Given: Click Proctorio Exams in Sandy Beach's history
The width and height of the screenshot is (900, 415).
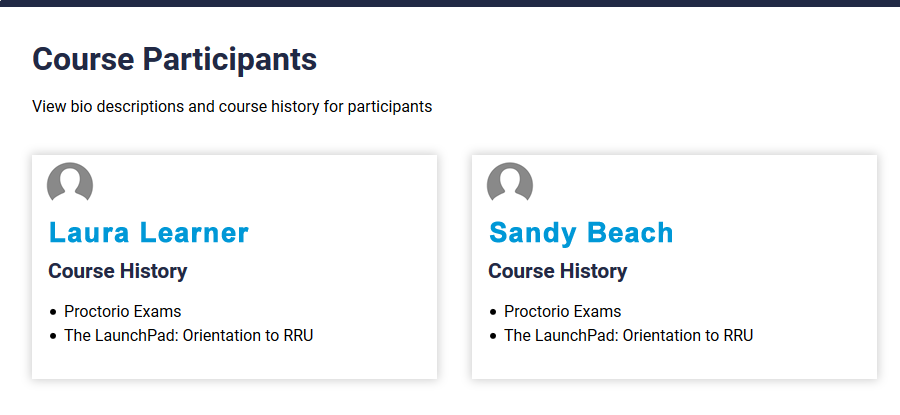Looking at the screenshot, I should coord(562,312).
